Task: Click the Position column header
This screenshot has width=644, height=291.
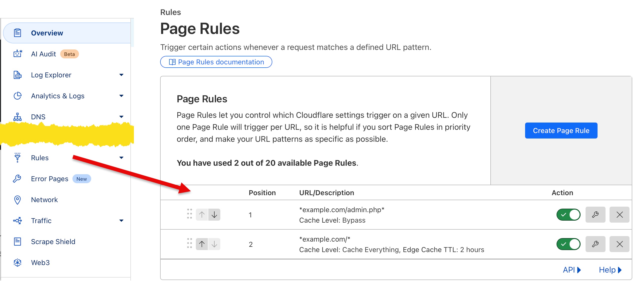Action: click(262, 193)
